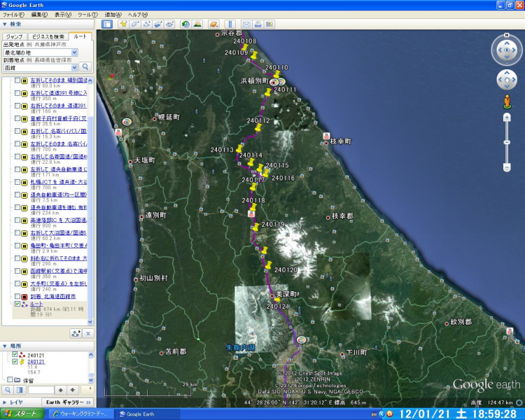Check the 保留 folder checkbox

click(10, 379)
